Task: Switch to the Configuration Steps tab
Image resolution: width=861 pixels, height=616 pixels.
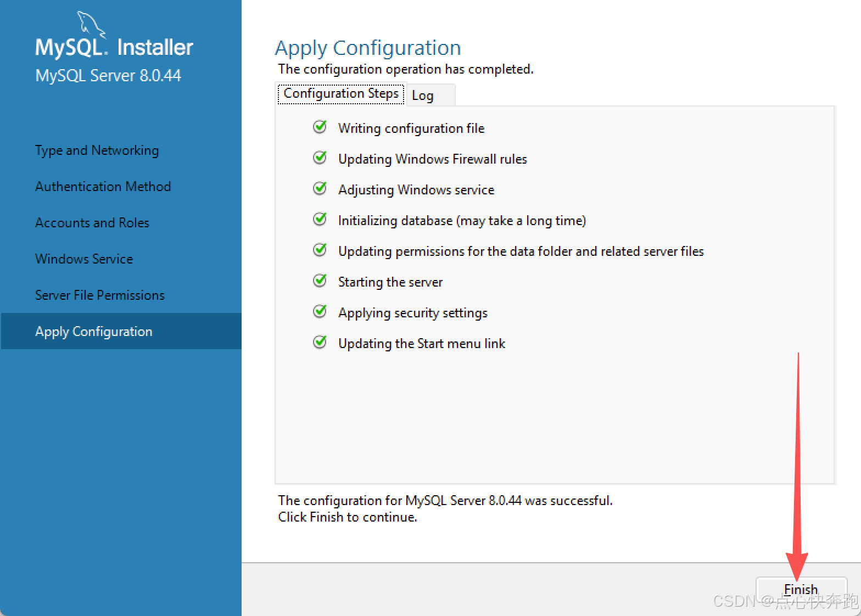Action: (341, 94)
